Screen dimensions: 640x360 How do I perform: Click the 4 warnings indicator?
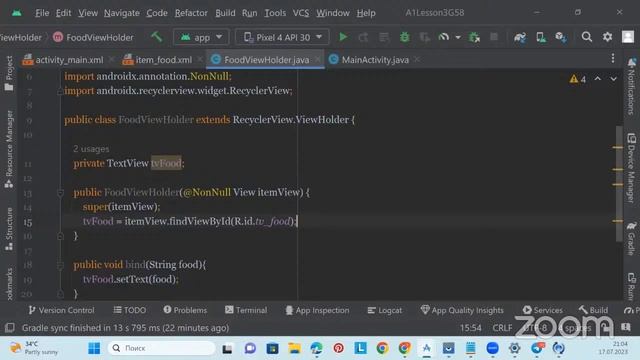click(x=578, y=79)
